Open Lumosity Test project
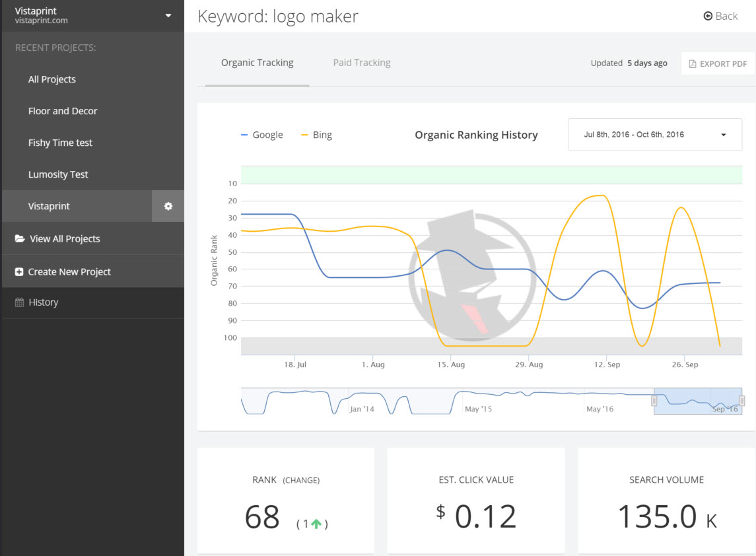 point(58,174)
